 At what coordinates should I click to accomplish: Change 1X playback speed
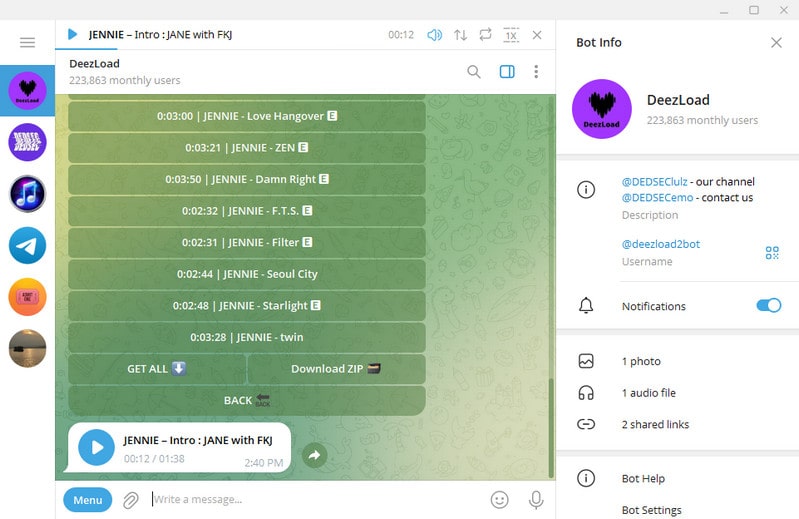click(511, 35)
